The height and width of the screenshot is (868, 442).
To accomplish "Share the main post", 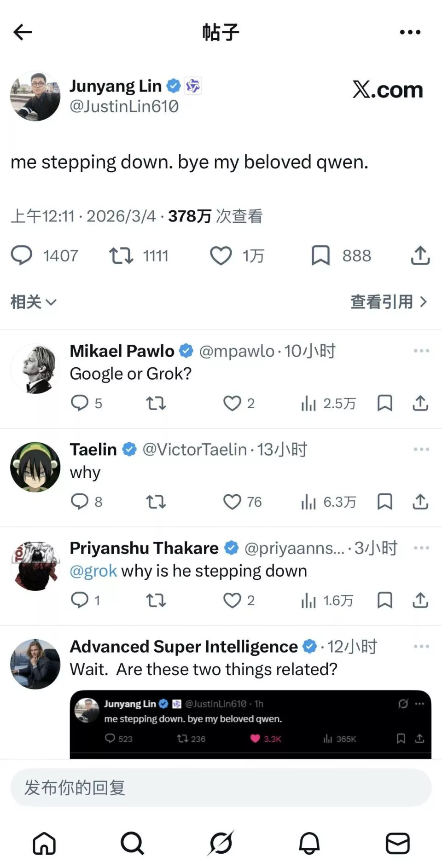I will (420, 255).
